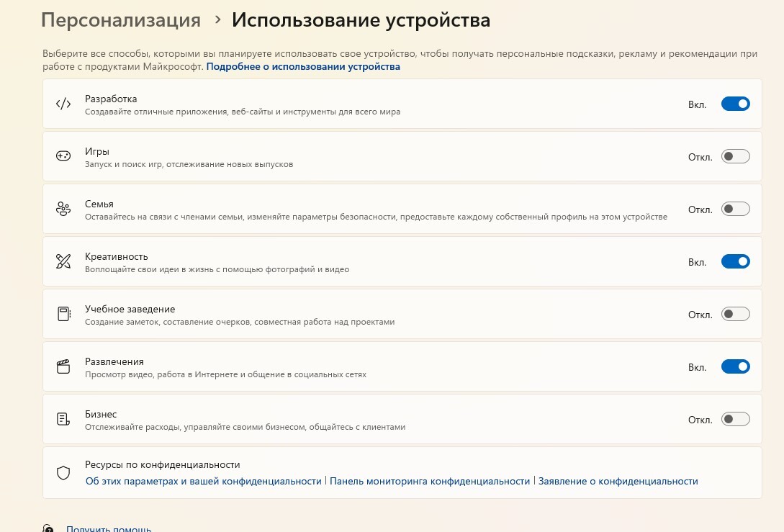Click the Вкл. label in Разработка row
Viewport: 784px width, 532px height.
697,104
